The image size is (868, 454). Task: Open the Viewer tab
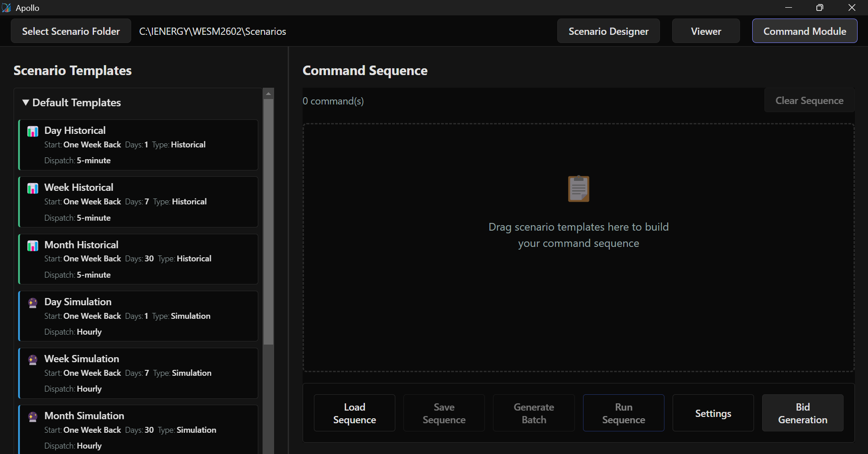[706, 31]
